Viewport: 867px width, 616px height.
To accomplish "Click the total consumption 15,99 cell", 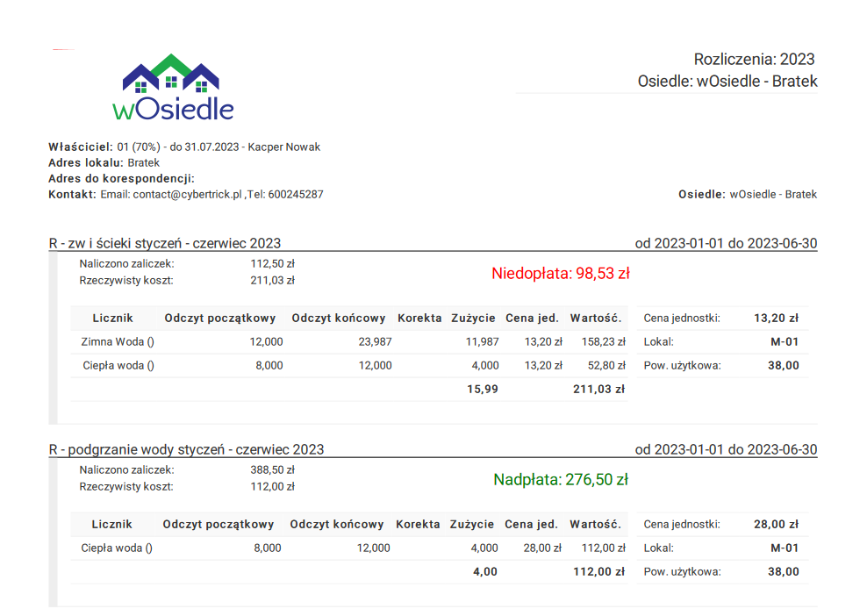I will pos(483,390).
